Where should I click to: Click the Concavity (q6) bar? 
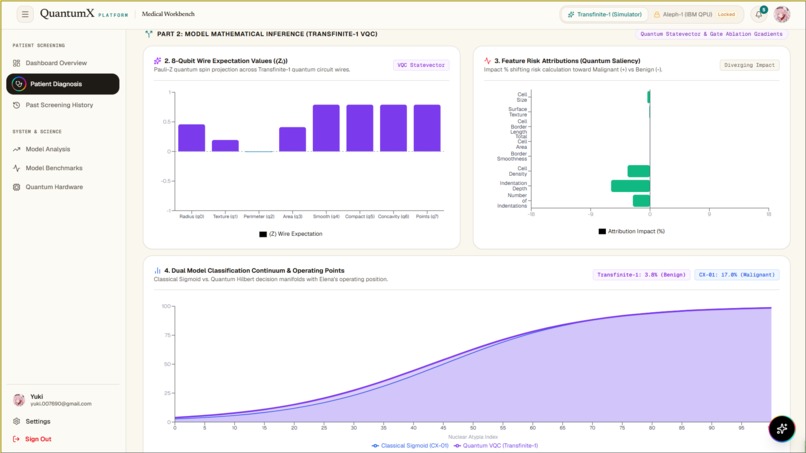click(x=393, y=128)
